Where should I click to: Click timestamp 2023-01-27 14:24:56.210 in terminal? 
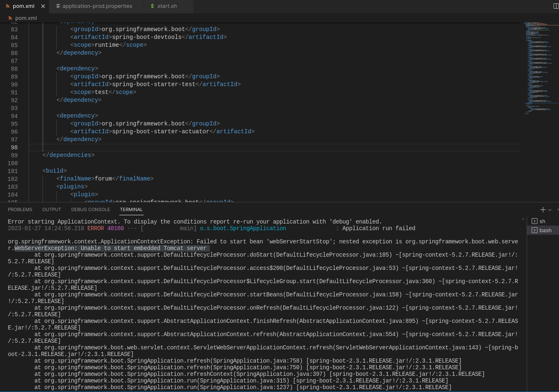[46, 228]
